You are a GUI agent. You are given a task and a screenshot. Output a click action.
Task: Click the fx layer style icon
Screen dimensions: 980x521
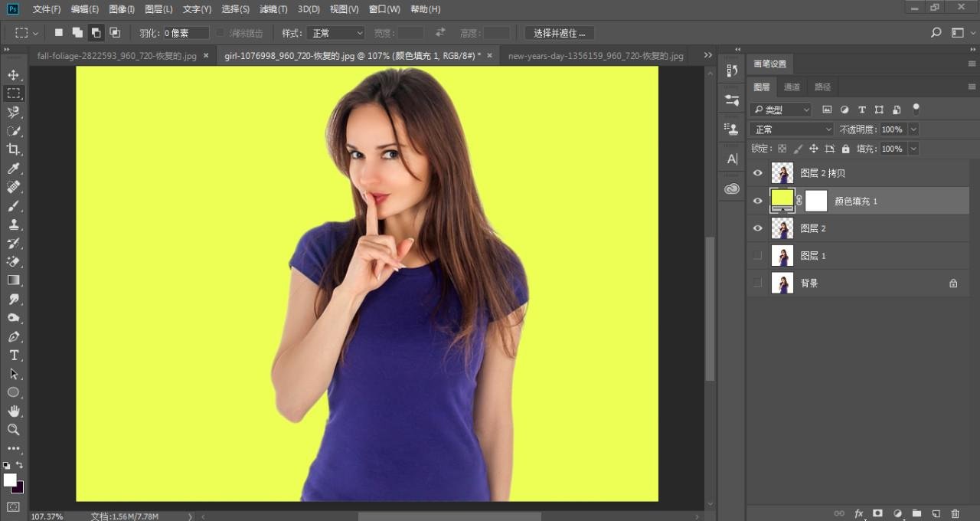click(859, 513)
